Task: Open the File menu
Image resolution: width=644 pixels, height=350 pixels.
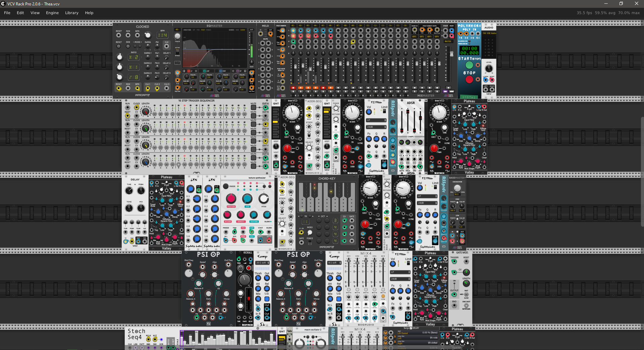Action: point(7,13)
